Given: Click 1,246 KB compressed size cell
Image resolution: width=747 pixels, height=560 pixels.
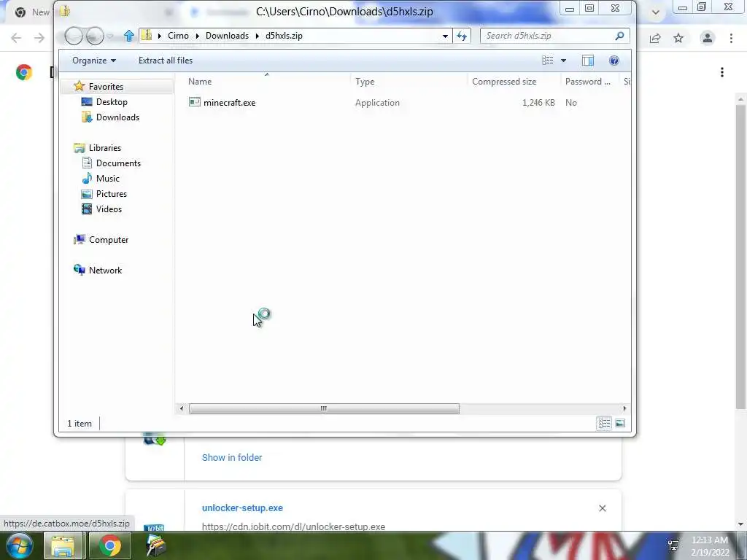Looking at the screenshot, I should [x=538, y=102].
